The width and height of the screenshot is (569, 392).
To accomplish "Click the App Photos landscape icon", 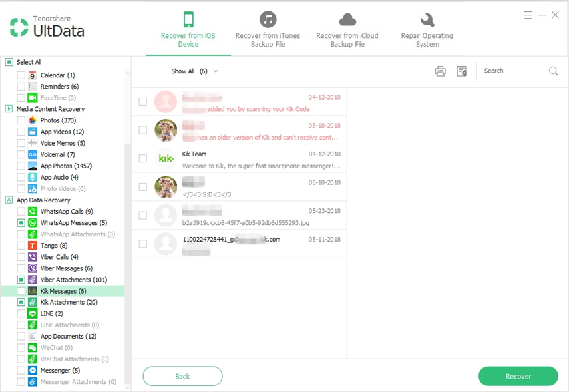I will 33,166.
